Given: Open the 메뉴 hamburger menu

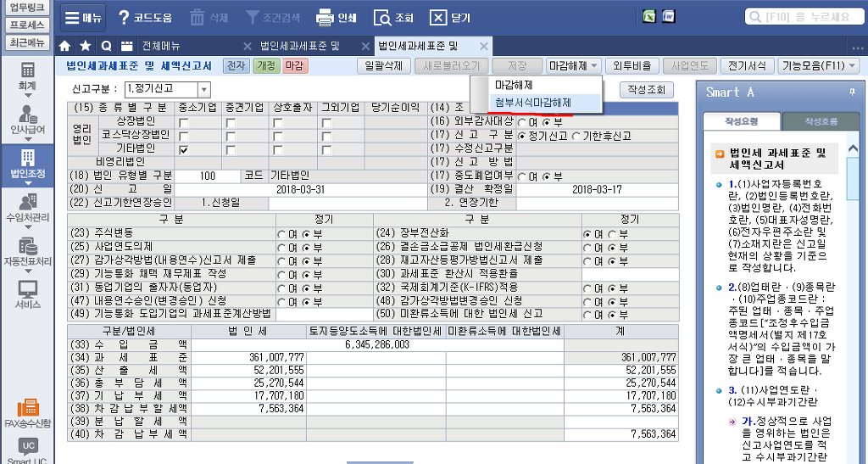Looking at the screenshot, I should 83,17.
